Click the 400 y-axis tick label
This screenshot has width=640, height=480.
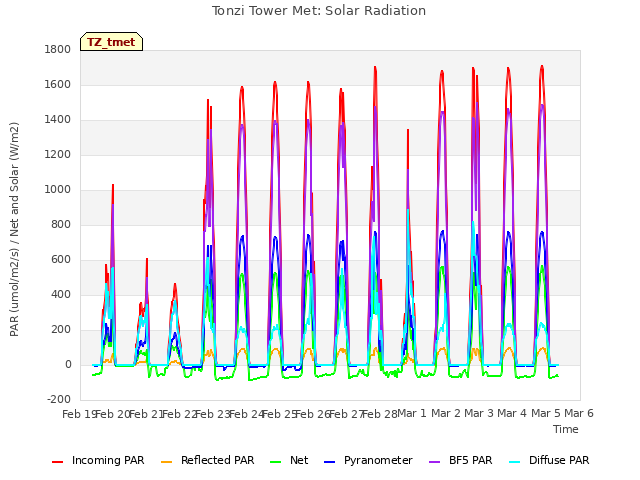click(x=61, y=295)
